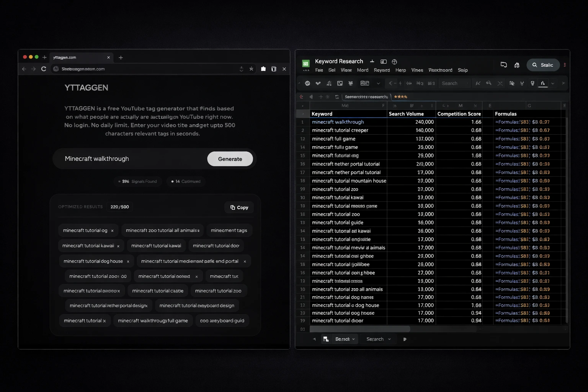Reload the yttaggen.com page
588x392 pixels.
[44, 69]
